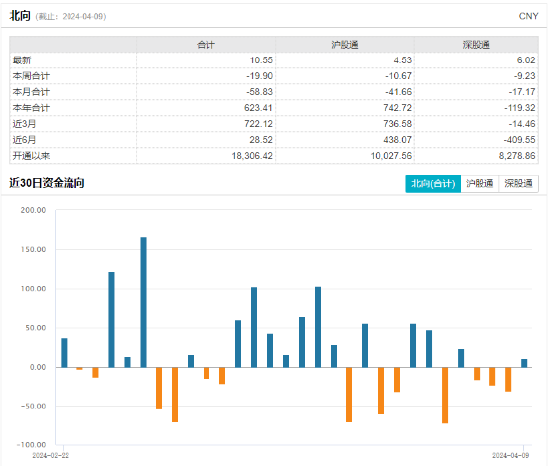Select the 本月合计 row label
This screenshot has height=467, width=550.
[31, 92]
